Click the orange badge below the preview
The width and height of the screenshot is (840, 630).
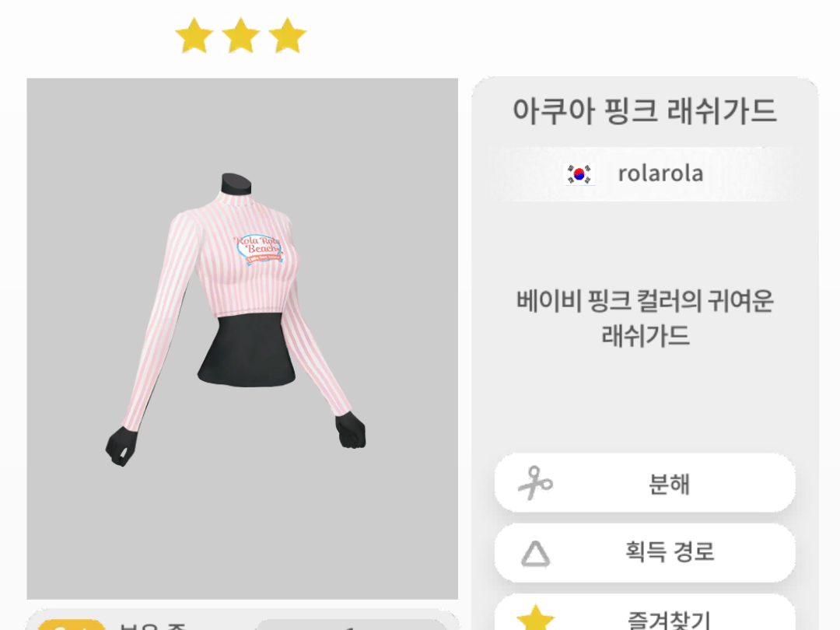tap(72, 625)
